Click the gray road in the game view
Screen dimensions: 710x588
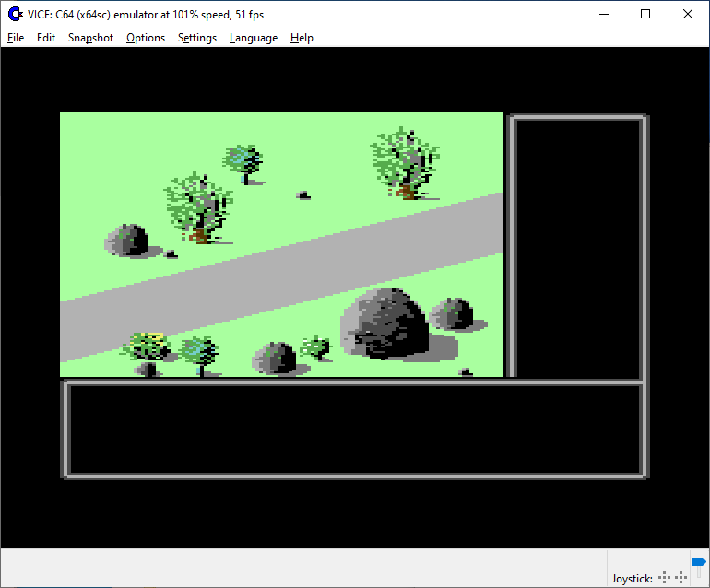point(280,276)
